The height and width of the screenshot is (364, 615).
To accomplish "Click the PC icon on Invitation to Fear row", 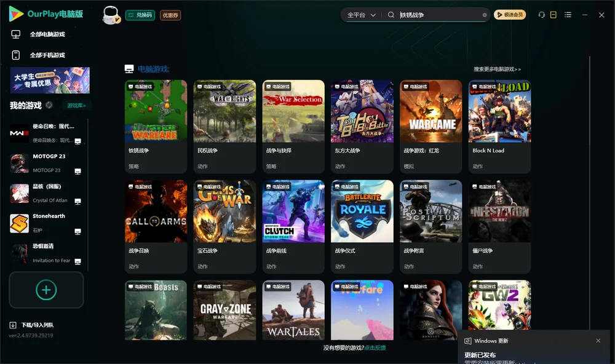I will pos(77,261).
